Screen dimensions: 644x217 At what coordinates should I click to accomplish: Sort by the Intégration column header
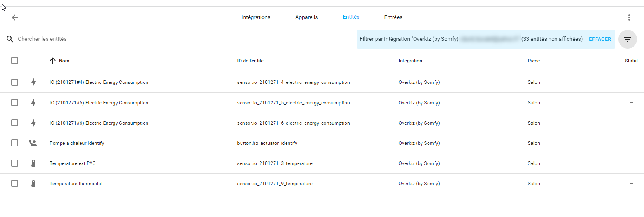(410, 61)
